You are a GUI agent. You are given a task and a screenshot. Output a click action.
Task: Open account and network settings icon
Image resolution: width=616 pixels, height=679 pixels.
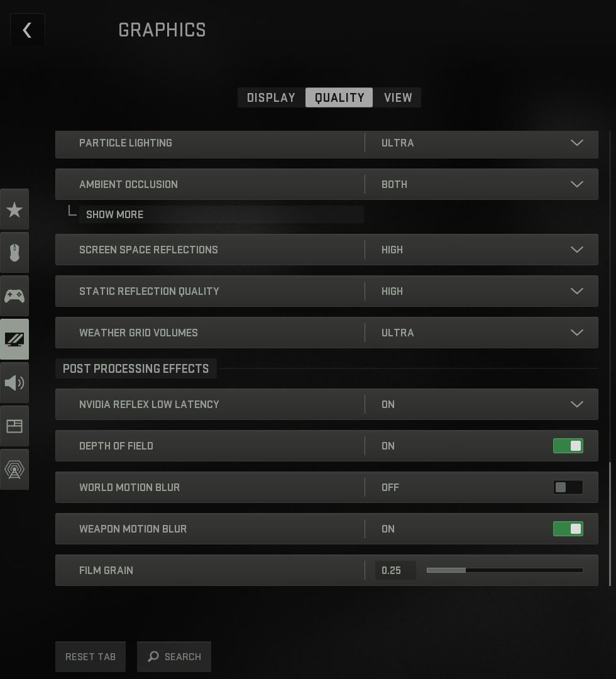pyautogui.click(x=14, y=470)
